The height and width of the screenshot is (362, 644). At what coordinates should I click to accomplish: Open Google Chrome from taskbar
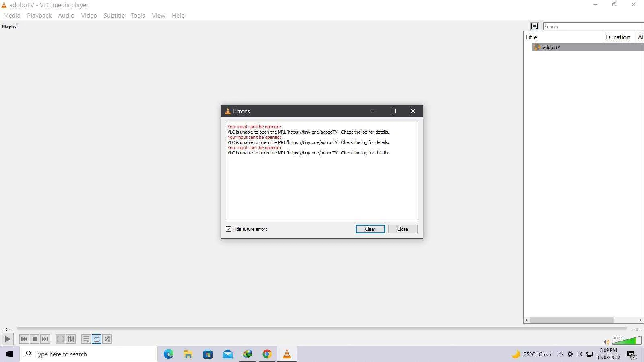pyautogui.click(x=267, y=354)
